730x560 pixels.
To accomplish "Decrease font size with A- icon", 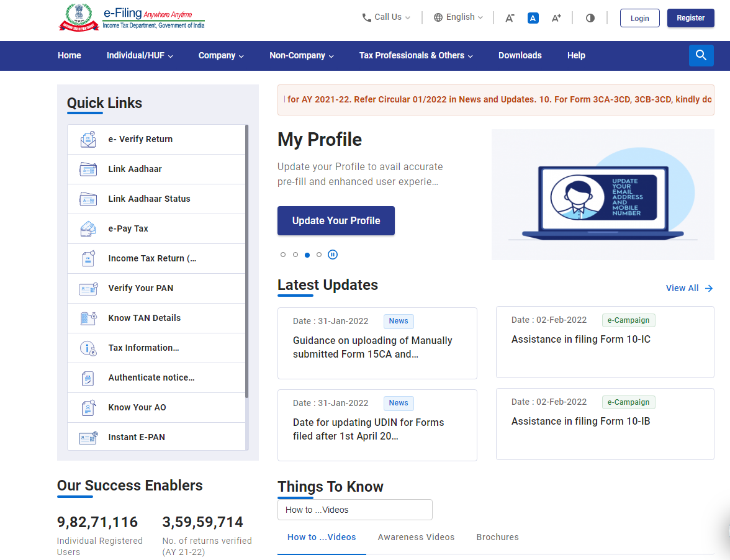I will pyautogui.click(x=510, y=18).
